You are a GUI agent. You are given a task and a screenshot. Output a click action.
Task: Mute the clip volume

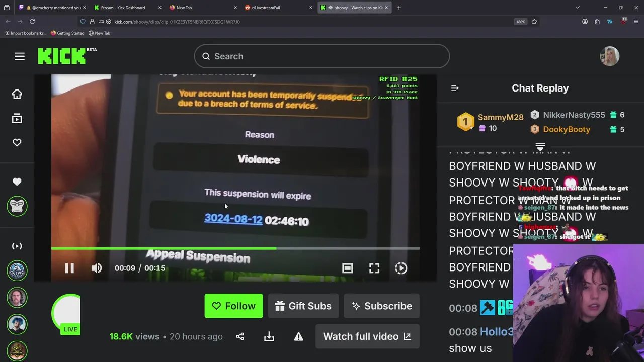(x=96, y=268)
